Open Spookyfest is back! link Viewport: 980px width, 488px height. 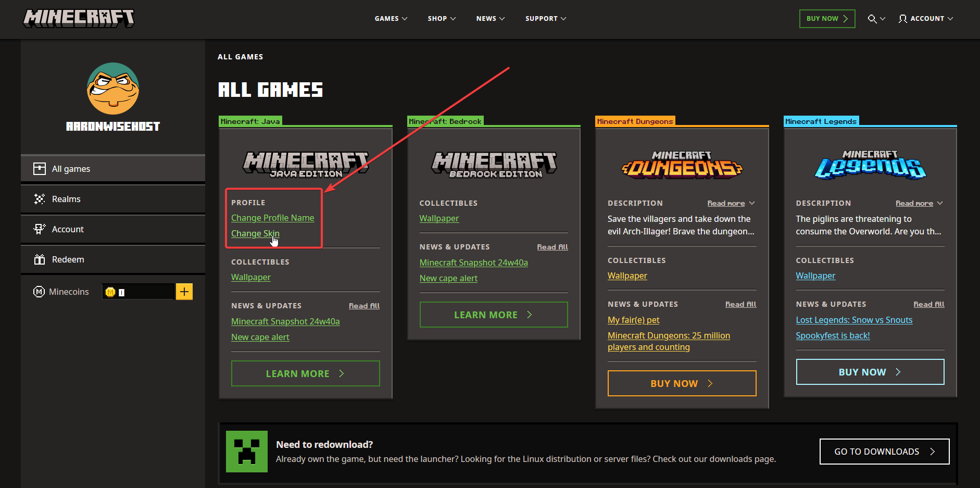click(x=833, y=335)
